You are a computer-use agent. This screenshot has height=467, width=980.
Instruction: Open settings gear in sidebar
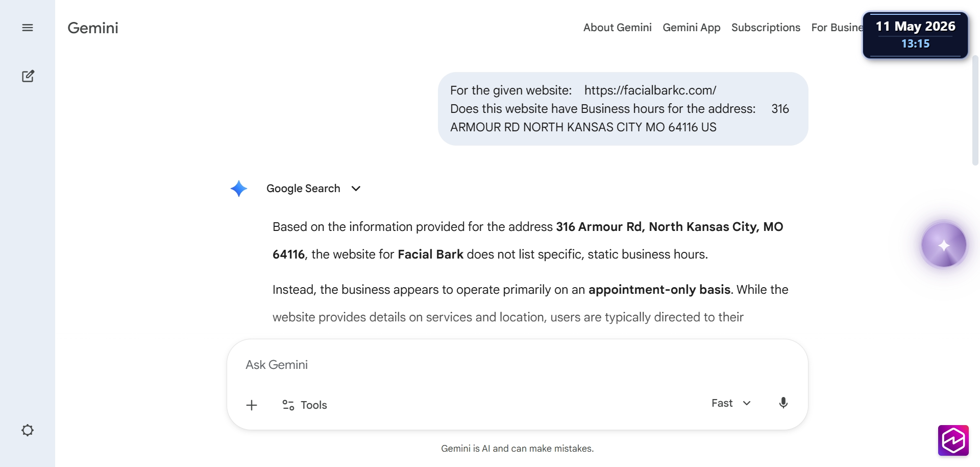pos(28,430)
